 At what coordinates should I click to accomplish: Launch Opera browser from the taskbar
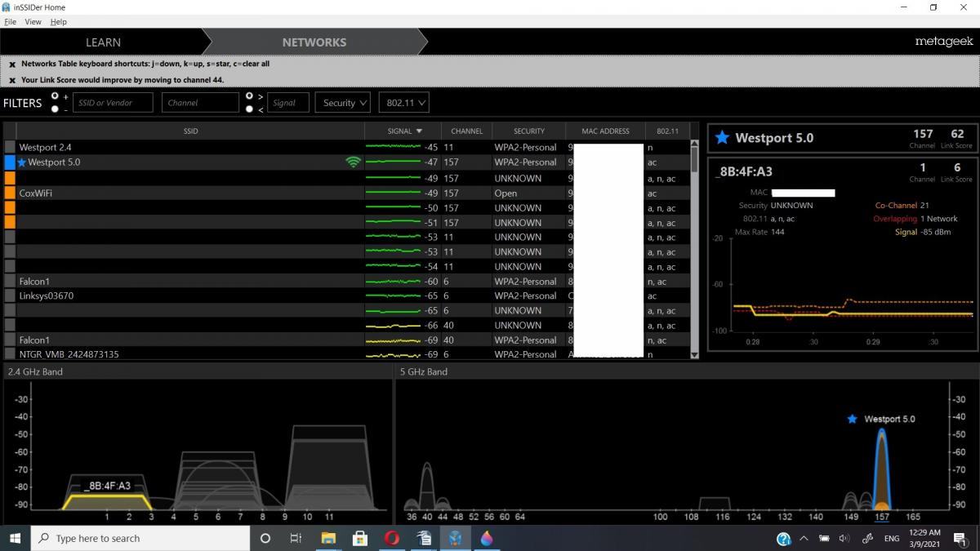392,538
